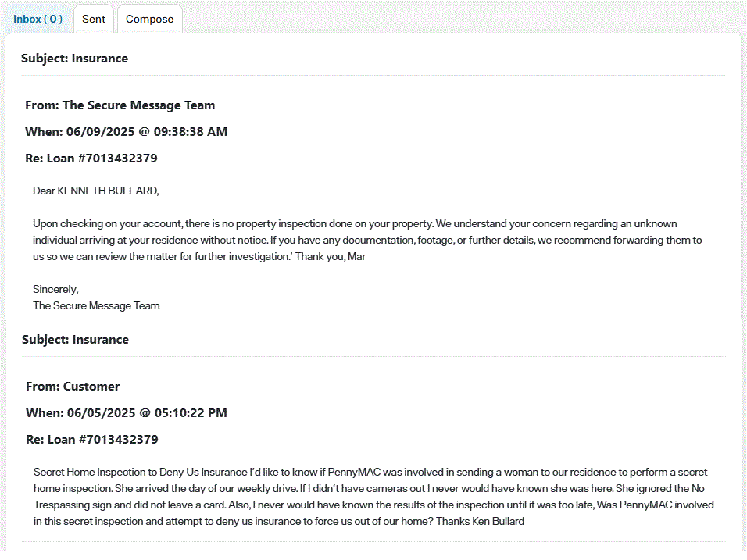The height and width of the screenshot is (560, 747).
Task: Click the Secret Home Inspection opening sentence
Action: pyautogui.click(x=141, y=473)
